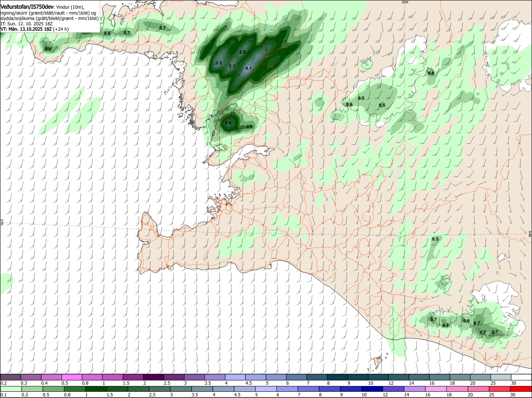Screen dimensions: 532x398
Task: Select the dark teal 8–9 snow legend swatch
Action: point(338,377)
